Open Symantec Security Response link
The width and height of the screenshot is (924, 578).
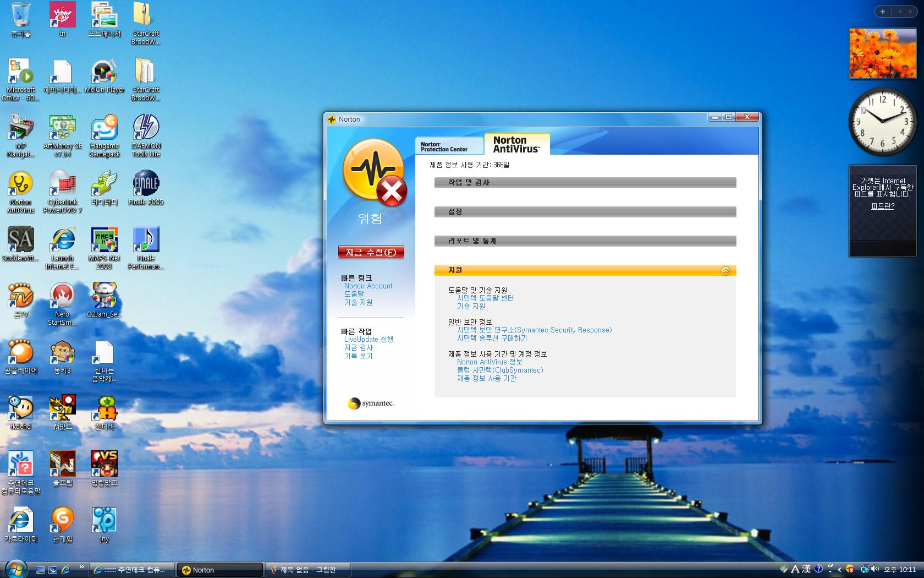534,330
